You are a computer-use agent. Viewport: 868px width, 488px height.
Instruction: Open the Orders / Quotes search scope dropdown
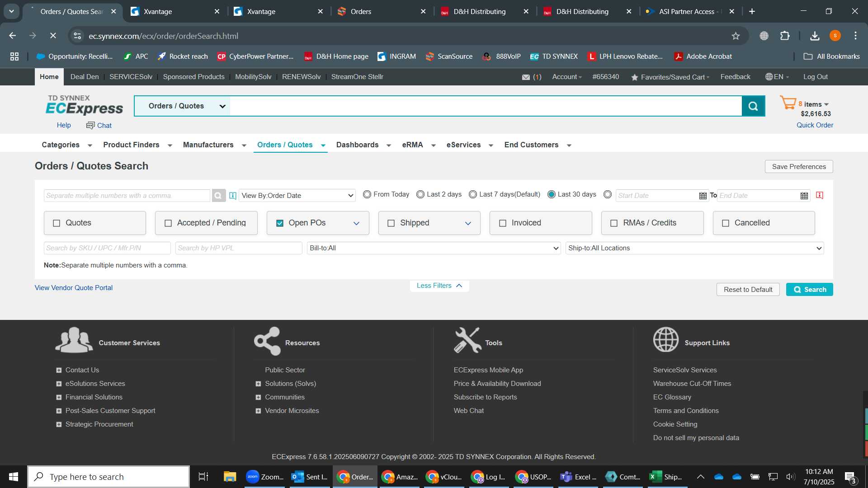click(183, 106)
